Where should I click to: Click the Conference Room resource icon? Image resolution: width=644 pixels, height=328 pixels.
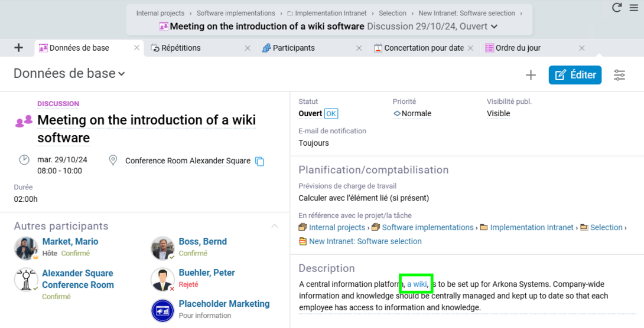(x=26, y=280)
